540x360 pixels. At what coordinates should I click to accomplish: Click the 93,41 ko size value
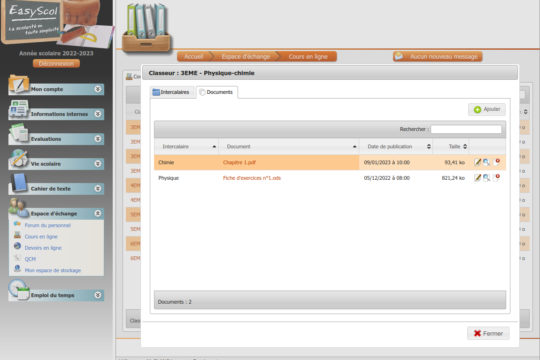coord(455,162)
